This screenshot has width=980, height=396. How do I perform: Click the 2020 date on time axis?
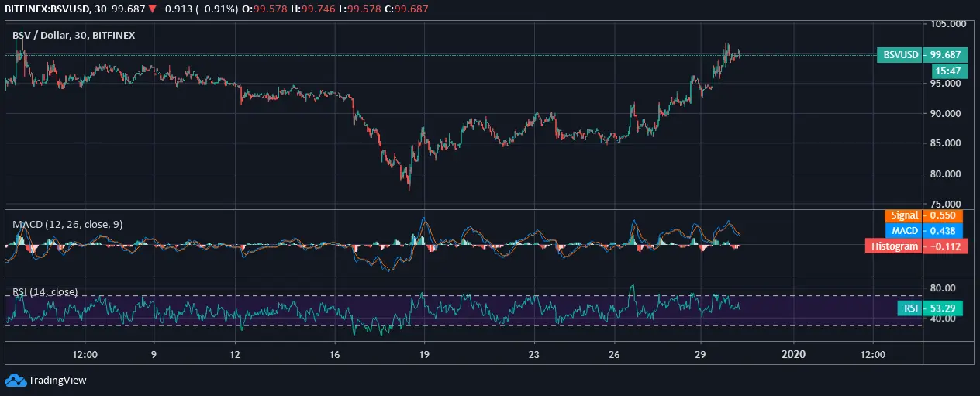pyautogui.click(x=794, y=353)
